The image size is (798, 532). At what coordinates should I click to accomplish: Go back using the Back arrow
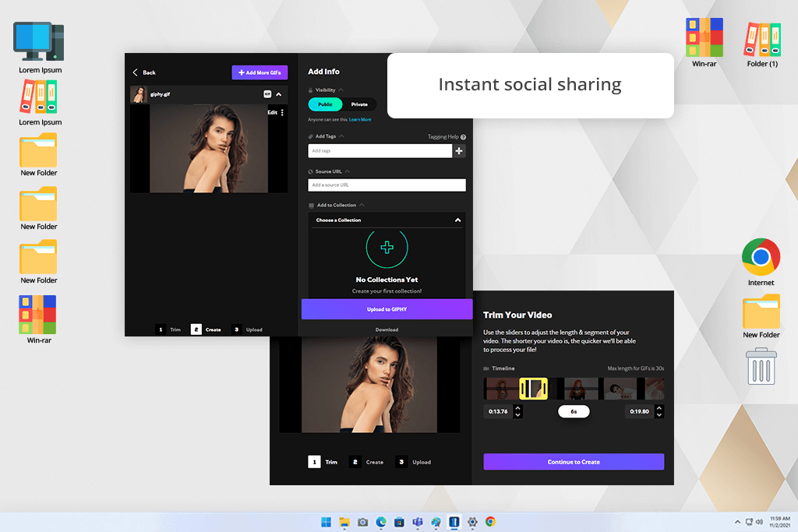(136, 72)
